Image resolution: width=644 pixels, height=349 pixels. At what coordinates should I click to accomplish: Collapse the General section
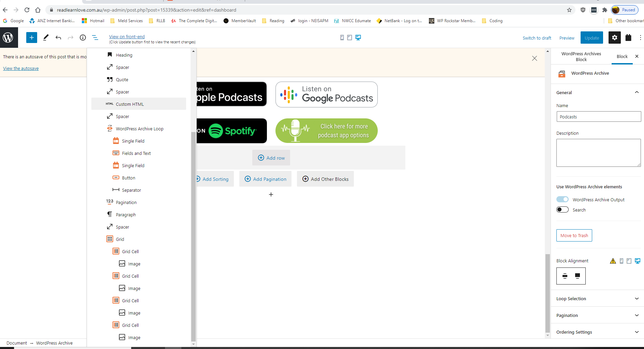pos(598,92)
